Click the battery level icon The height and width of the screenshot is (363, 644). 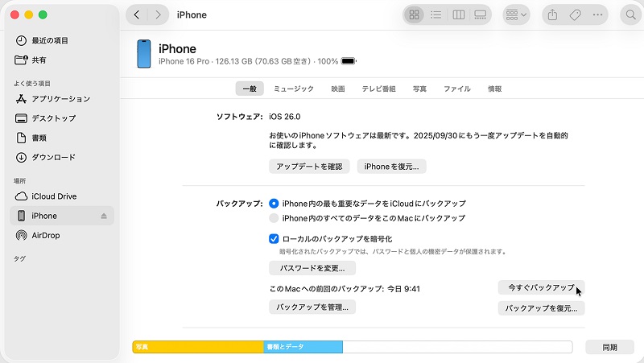(349, 61)
